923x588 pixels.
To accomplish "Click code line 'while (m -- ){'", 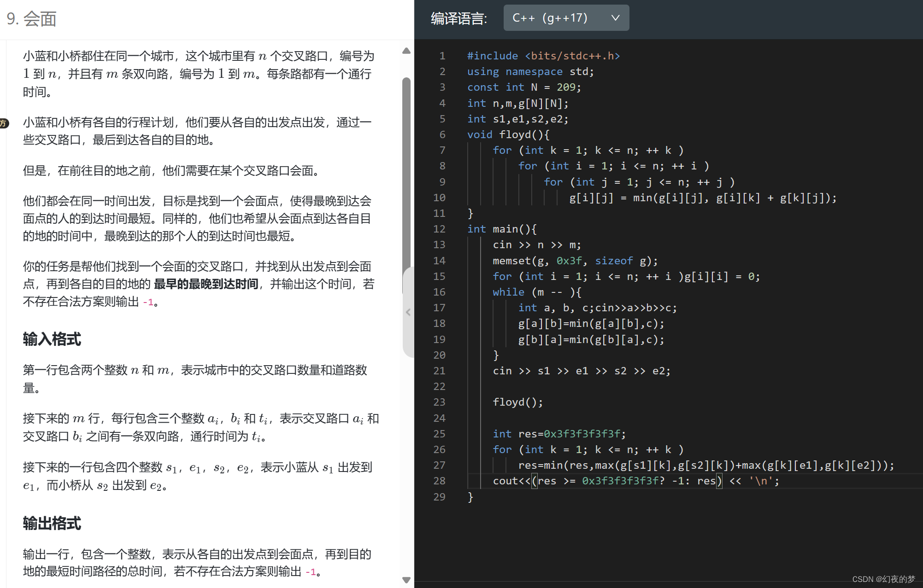I will pos(537,292).
